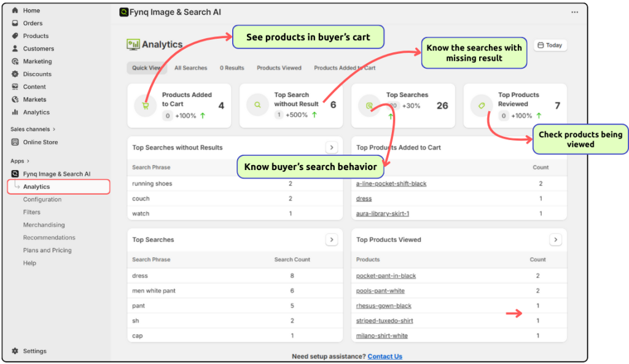
Task: Open Plans and Pricing page
Action: [47, 250]
